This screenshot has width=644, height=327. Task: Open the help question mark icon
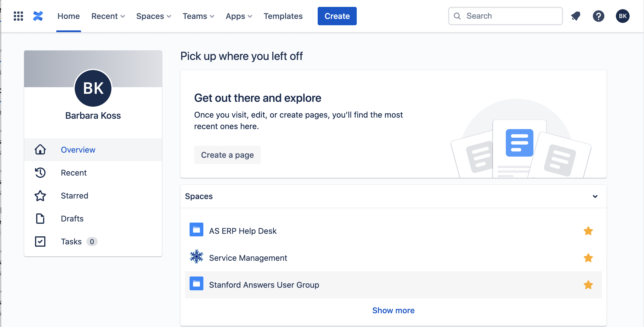tap(599, 16)
